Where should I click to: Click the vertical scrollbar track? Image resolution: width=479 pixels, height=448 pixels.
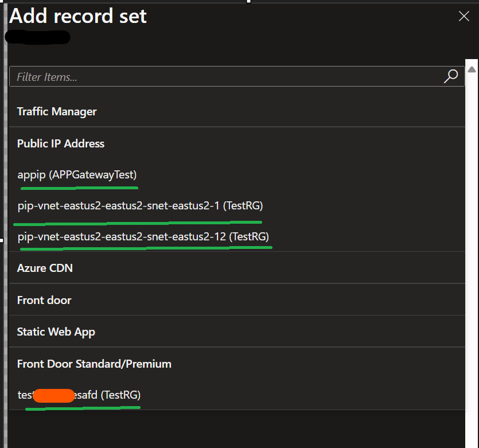472,229
